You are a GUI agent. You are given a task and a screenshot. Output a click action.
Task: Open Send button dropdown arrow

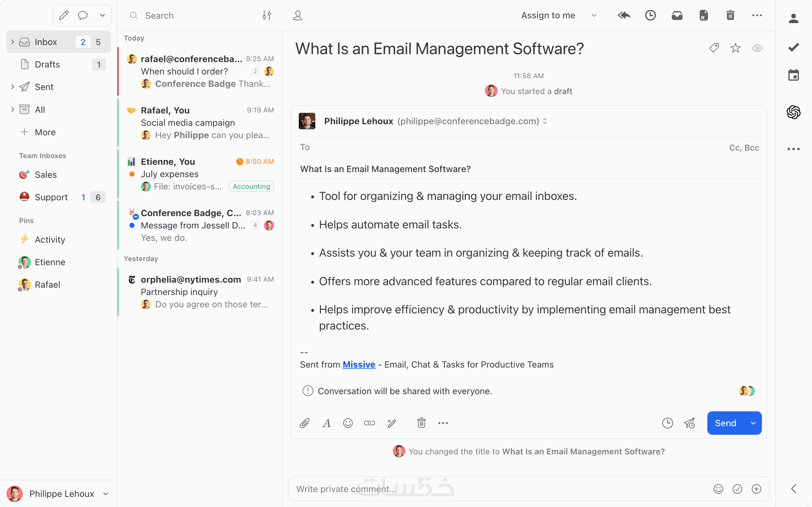coord(753,423)
